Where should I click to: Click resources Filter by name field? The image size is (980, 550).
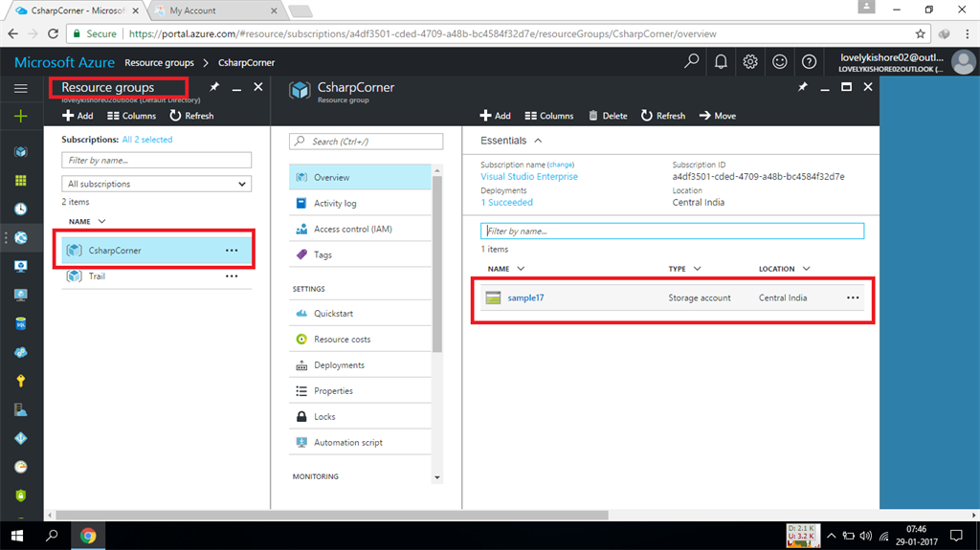click(x=672, y=231)
